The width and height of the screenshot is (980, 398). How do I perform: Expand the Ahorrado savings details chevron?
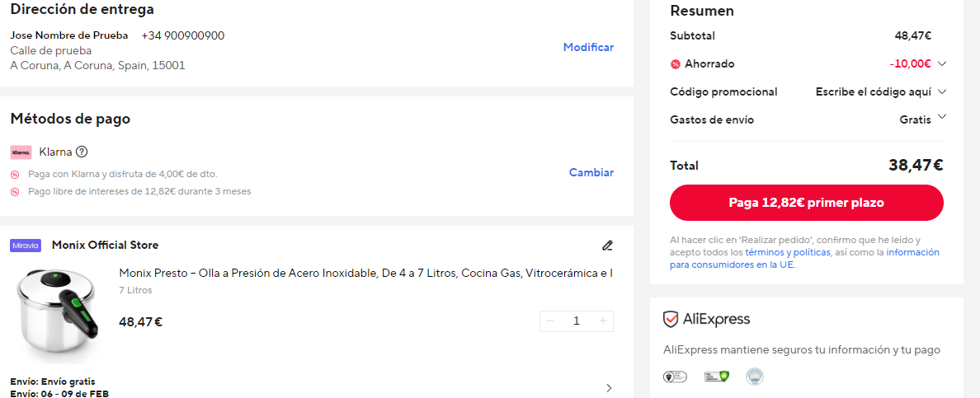click(942, 63)
